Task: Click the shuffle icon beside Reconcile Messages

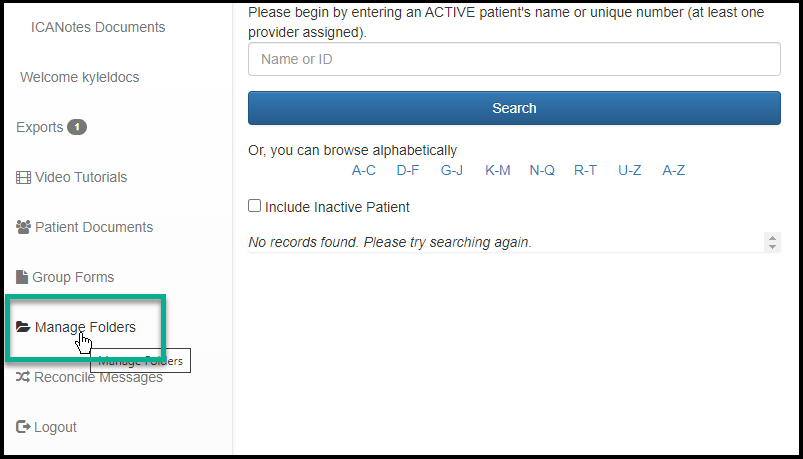Action: point(23,378)
